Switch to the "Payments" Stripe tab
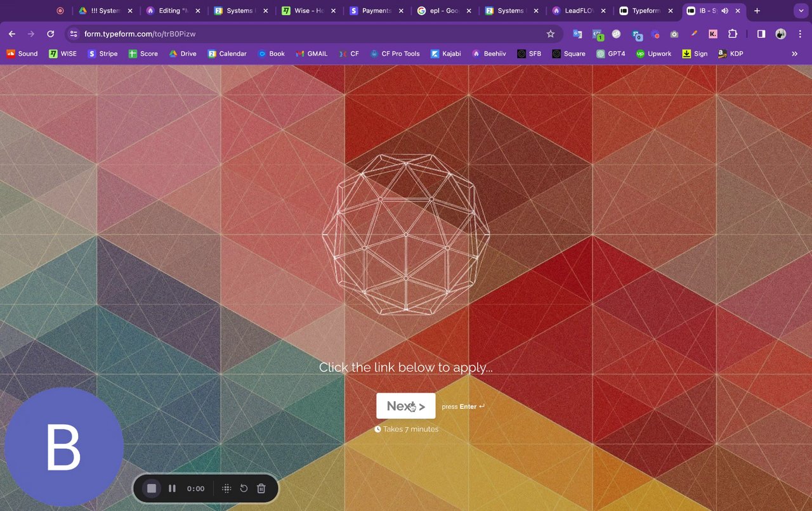Image resolution: width=812 pixels, height=511 pixels. 376,11
